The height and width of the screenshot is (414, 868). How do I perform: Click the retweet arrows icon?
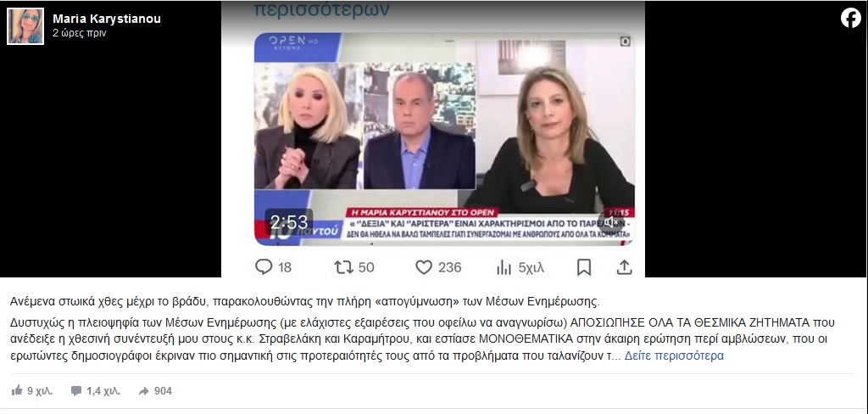point(343,268)
